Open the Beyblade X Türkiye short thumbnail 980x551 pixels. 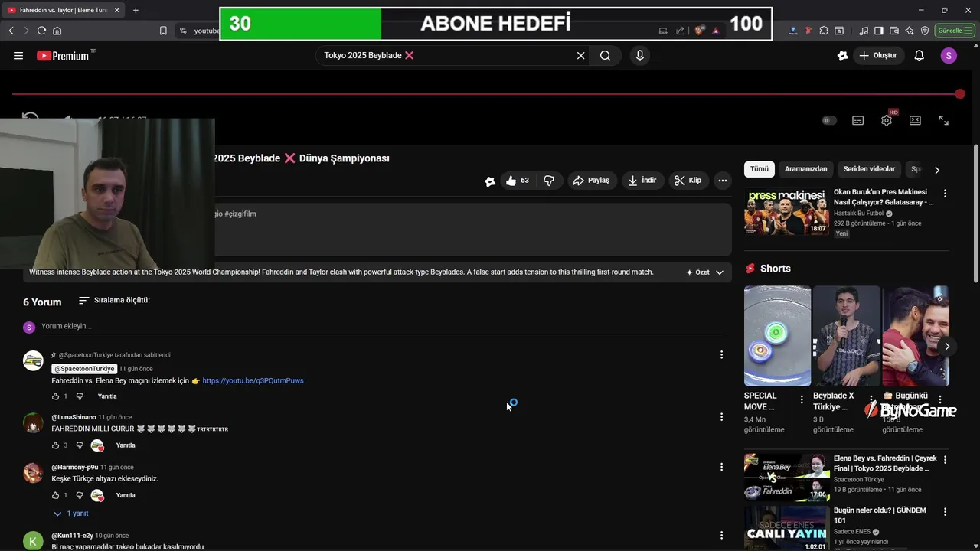click(846, 336)
